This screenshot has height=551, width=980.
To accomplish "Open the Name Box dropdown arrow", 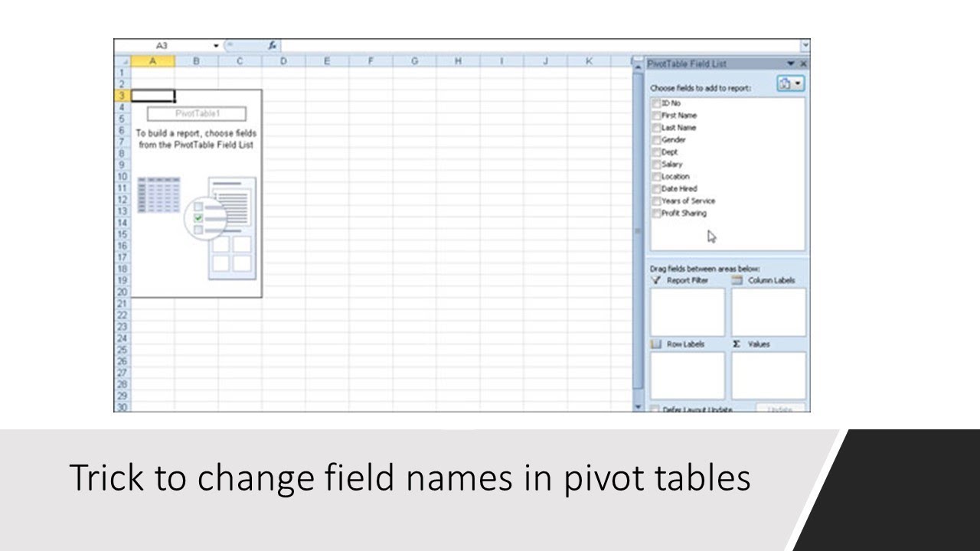I will pos(217,46).
